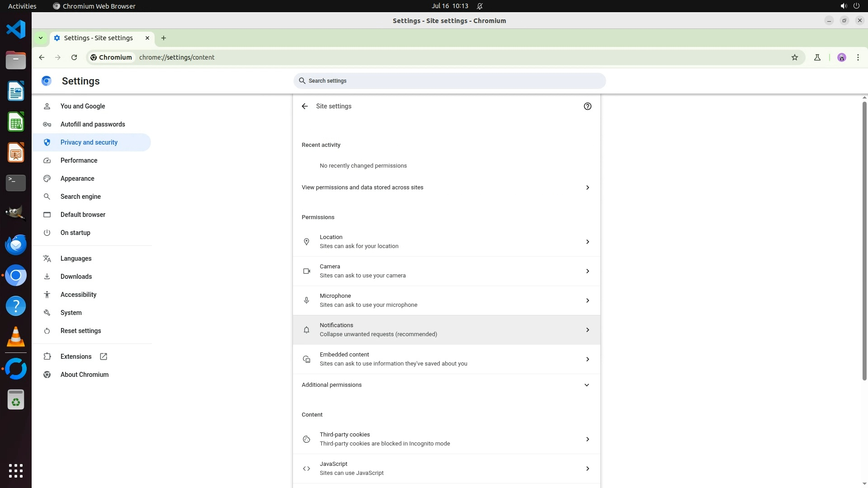Select Downloads in settings sidebar
868x488 pixels.
[x=76, y=277]
